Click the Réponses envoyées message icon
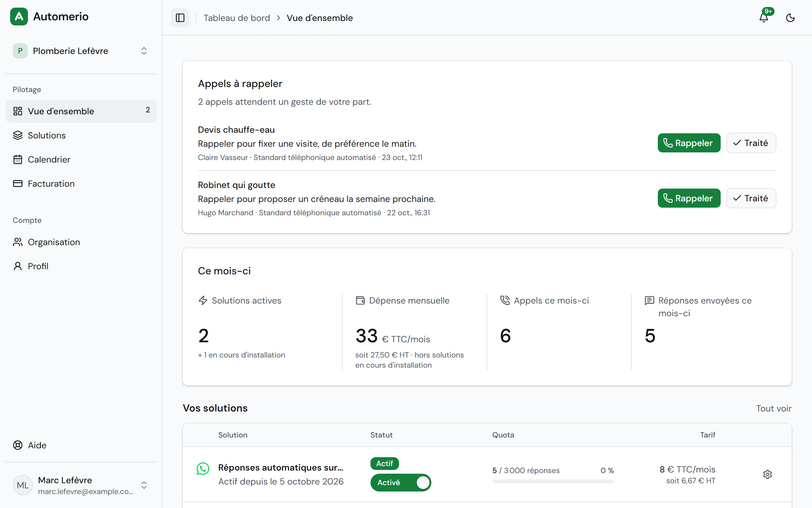Viewport: 812px width, 508px height. [x=650, y=300]
